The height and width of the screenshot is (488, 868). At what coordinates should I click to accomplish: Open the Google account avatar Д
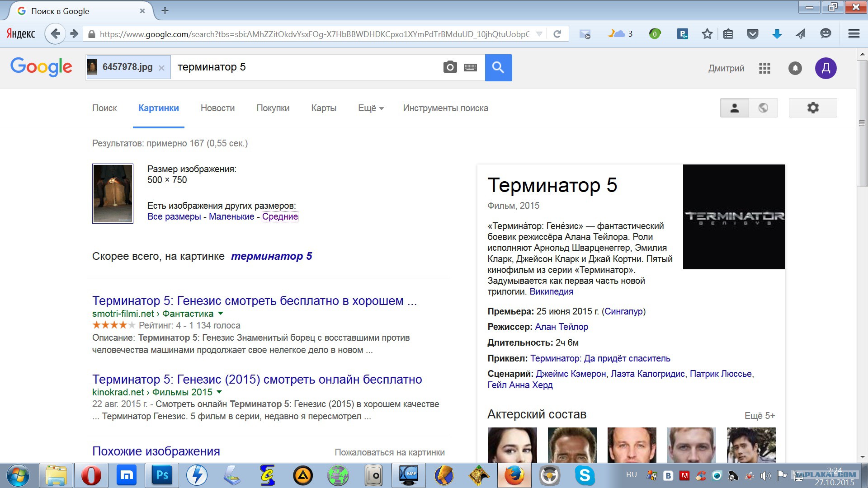[x=826, y=68]
